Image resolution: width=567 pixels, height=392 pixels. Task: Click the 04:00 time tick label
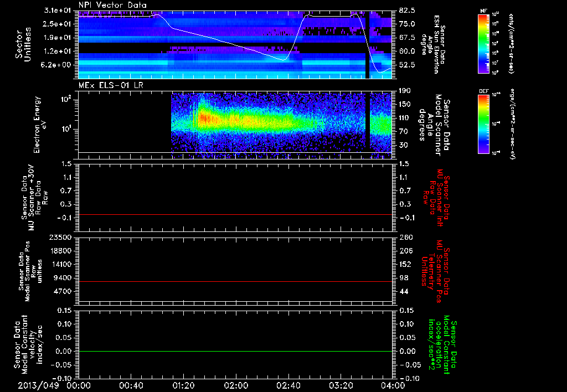(x=393, y=385)
